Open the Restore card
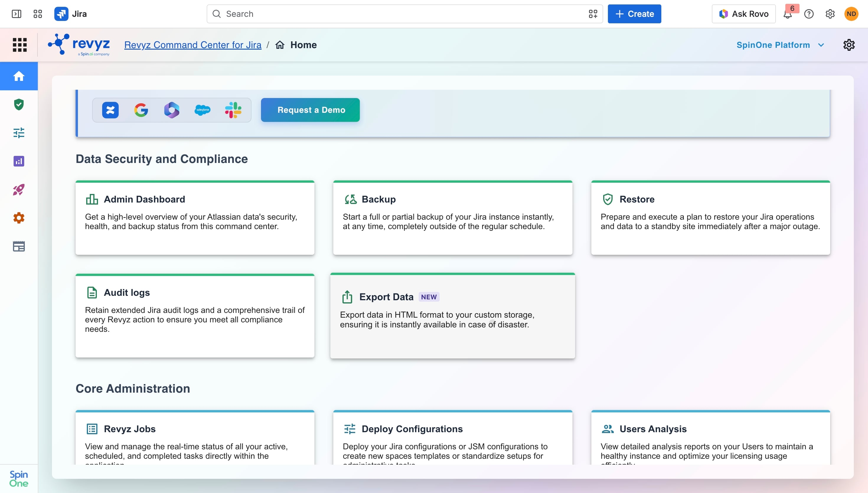 coord(711,218)
